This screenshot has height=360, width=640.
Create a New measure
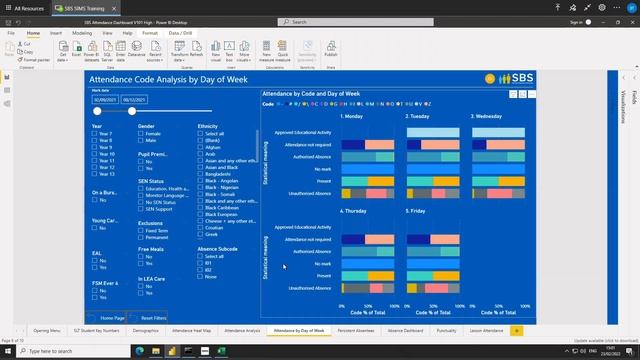coord(266,51)
